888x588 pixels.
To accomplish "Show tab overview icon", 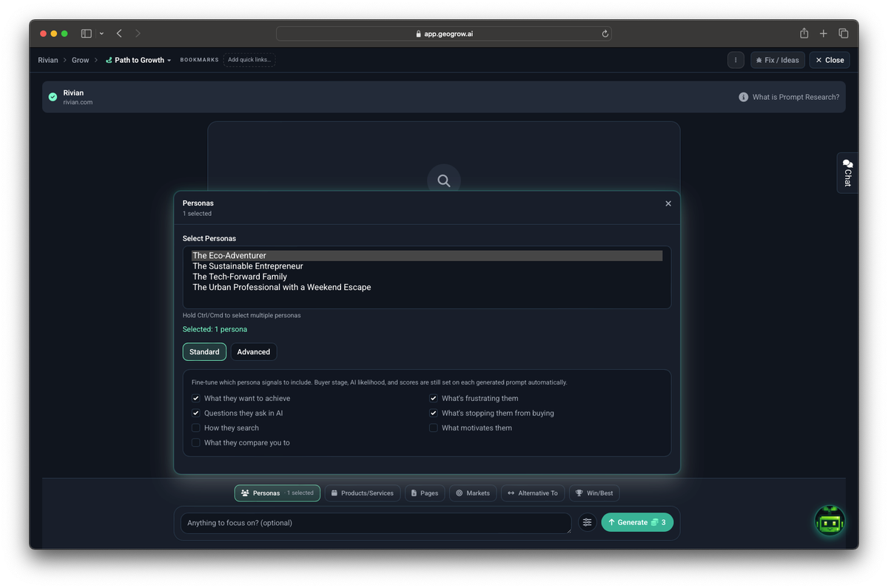I will point(843,33).
